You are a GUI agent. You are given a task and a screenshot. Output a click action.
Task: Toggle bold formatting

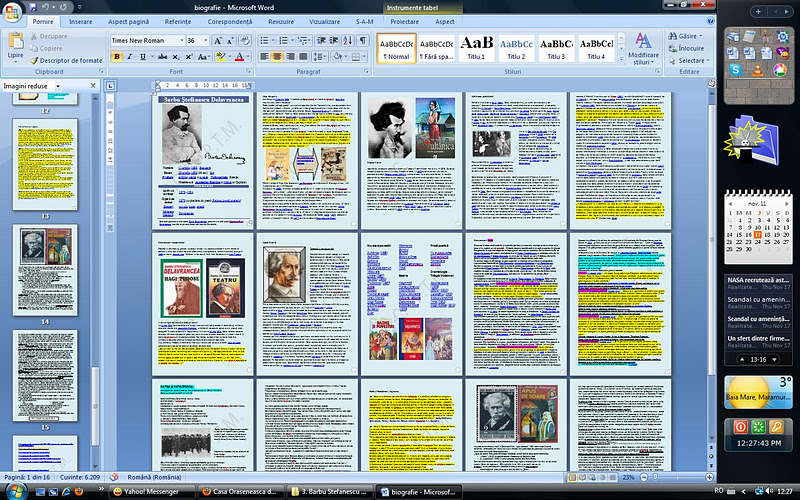point(117,57)
